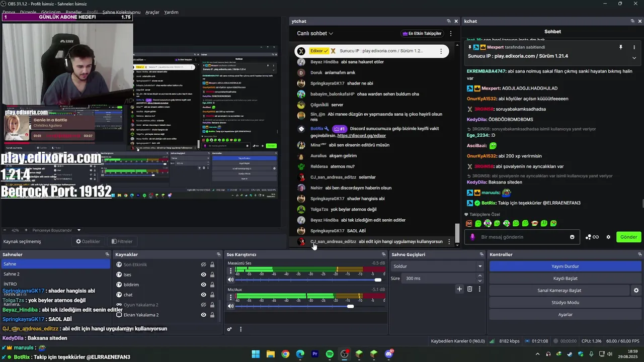The image size is (644, 362).
Task: Open emoji picker in kchat message box
Action: point(572,237)
